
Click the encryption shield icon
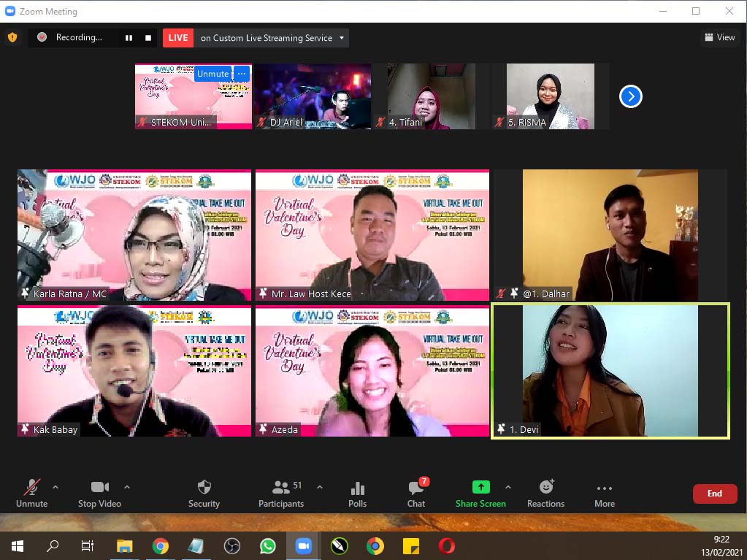(12, 37)
